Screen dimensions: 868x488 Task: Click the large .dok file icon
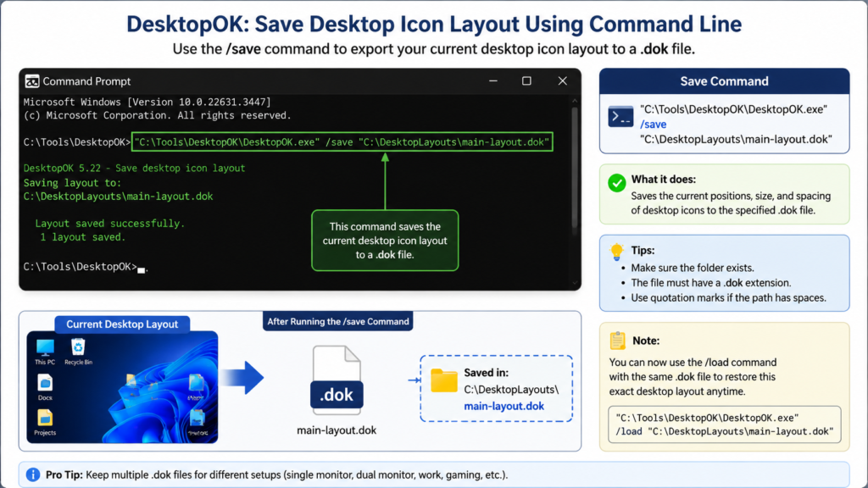click(x=337, y=380)
